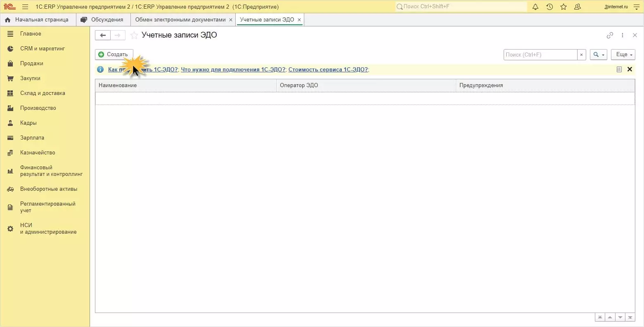The image size is (644, 327).
Task: Open the Обмен электронными документами tab
Action: click(180, 19)
